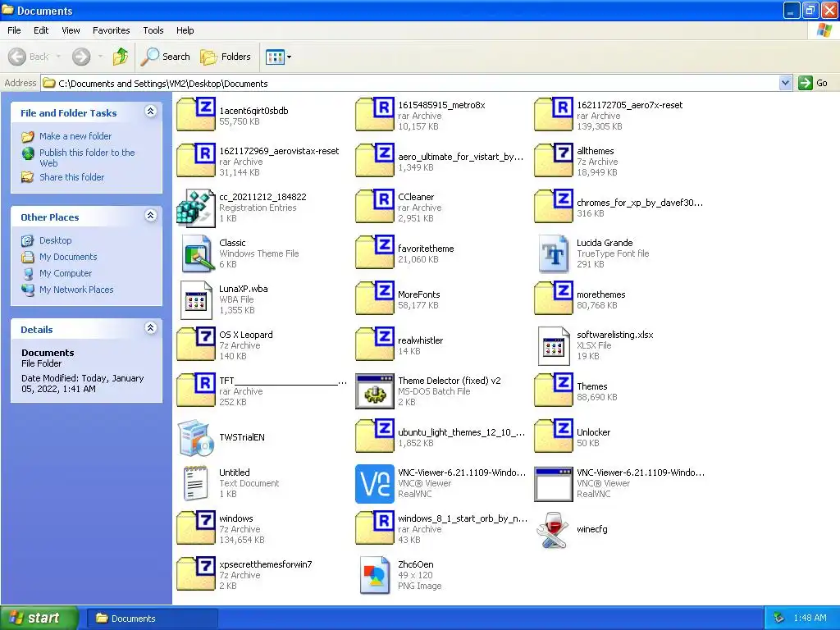This screenshot has width=840, height=630.
Task: Click the 1:48 AM taskbar clock
Action: [x=810, y=618]
